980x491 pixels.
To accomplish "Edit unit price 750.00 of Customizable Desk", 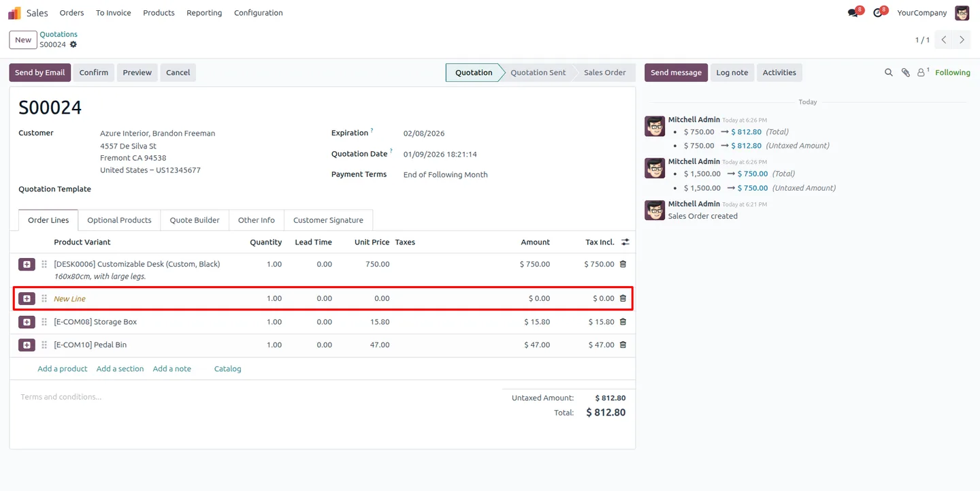I will coord(377,264).
